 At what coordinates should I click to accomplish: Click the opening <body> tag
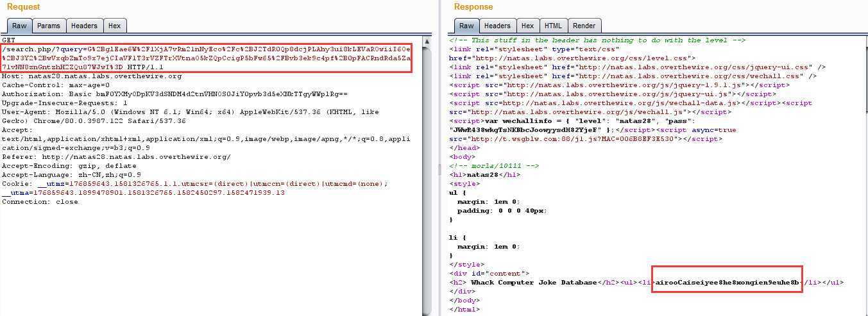(x=462, y=156)
